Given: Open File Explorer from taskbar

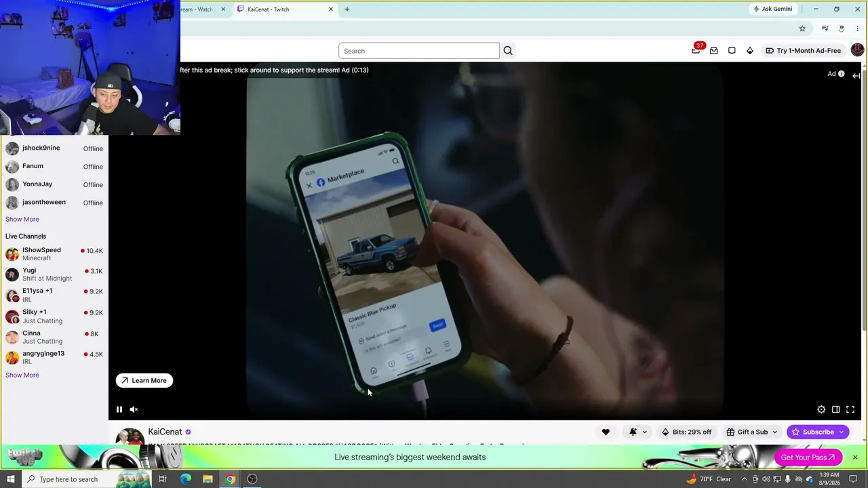Looking at the screenshot, I should (208, 479).
